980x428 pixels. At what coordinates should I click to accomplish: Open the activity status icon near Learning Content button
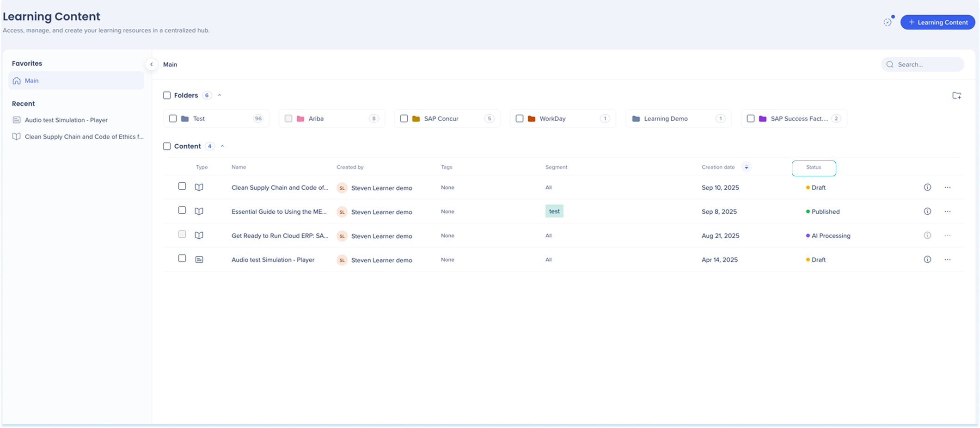(x=888, y=22)
